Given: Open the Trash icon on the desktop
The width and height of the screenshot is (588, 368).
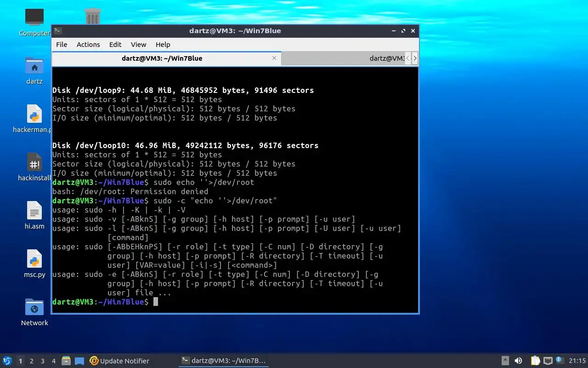Looking at the screenshot, I should pyautogui.click(x=93, y=17).
